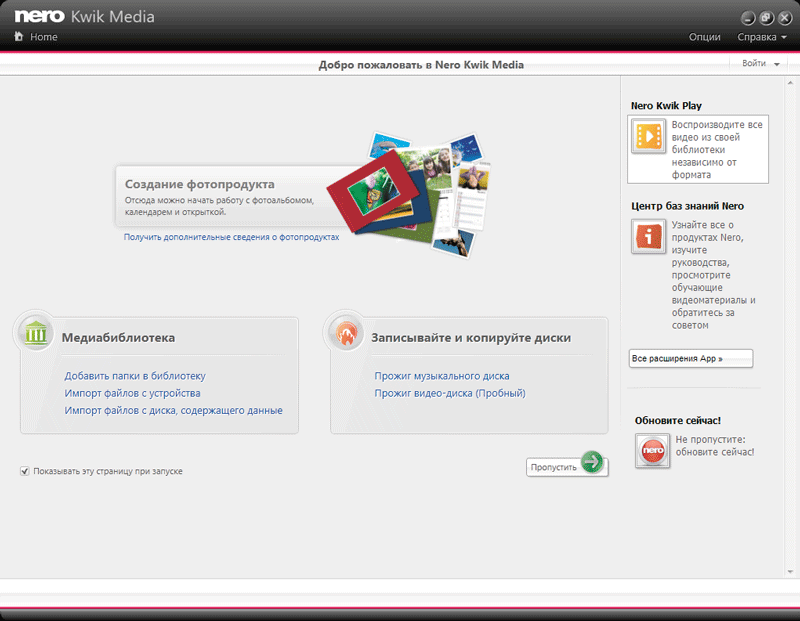Click Добавить папки в библиотеку link

click(x=135, y=376)
